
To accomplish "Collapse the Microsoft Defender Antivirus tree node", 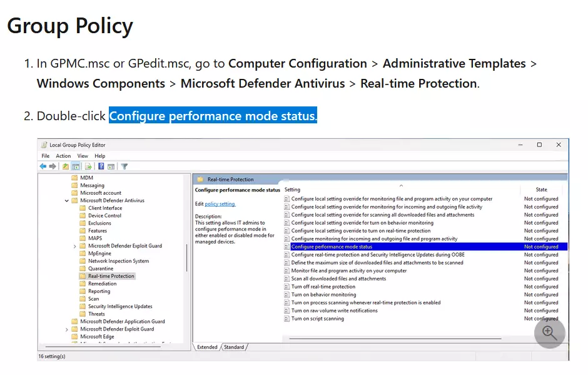I will [x=67, y=200].
